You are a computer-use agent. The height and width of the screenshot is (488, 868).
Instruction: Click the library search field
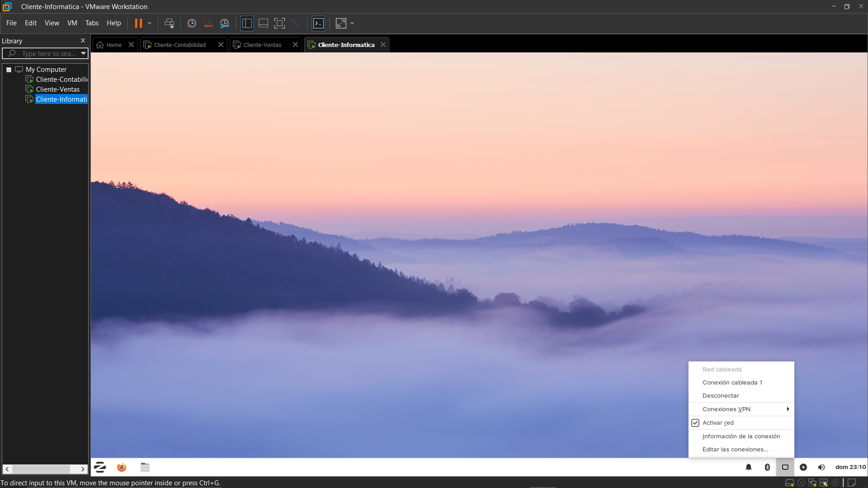point(48,54)
